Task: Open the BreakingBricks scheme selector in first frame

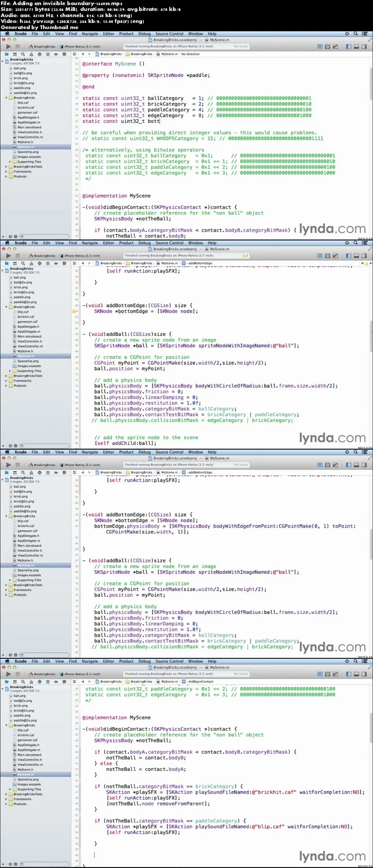Action: [x=42, y=47]
